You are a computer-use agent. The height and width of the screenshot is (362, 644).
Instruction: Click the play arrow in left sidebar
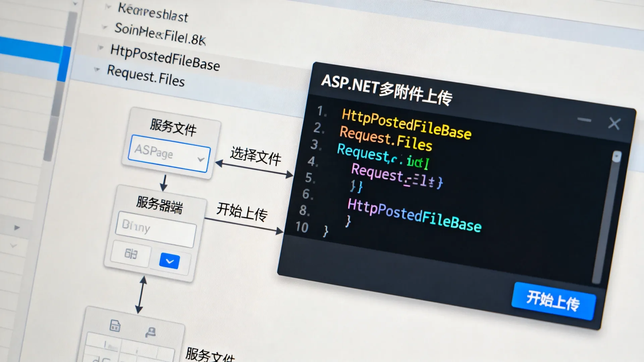coord(17,228)
